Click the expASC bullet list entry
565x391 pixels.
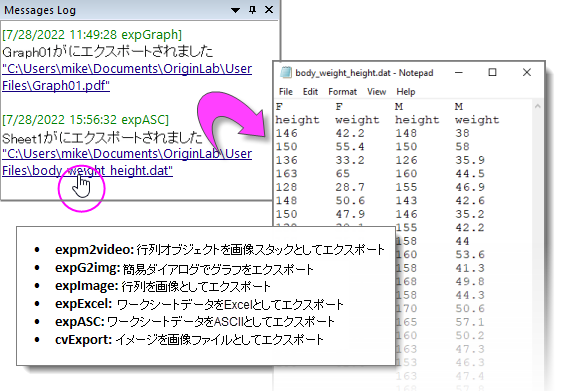195,321
